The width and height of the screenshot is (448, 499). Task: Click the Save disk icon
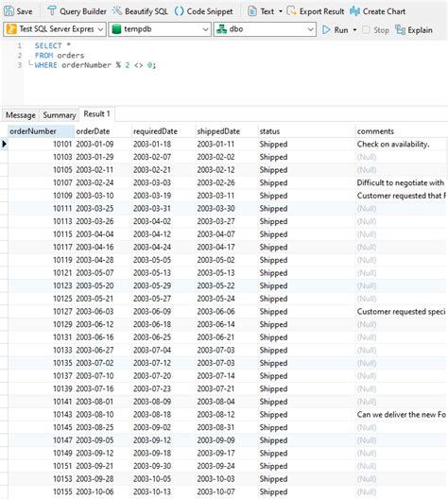[x=9, y=11]
